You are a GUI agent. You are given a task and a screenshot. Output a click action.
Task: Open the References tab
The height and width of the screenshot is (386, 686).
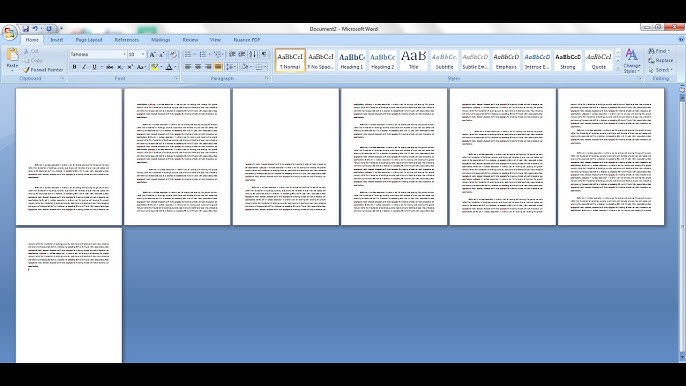click(126, 40)
